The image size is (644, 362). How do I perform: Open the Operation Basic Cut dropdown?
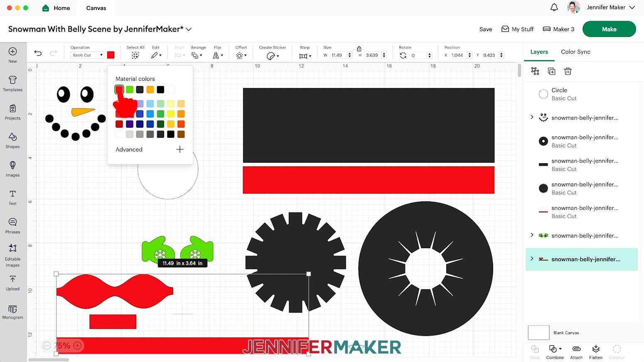[x=87, y=55]
